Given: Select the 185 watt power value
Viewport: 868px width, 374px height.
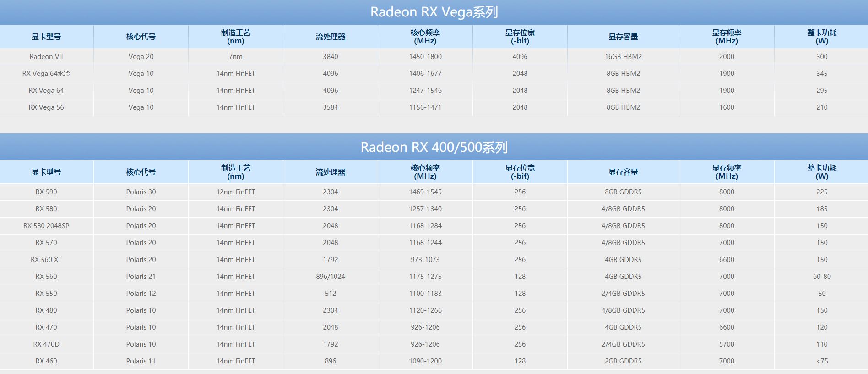Looking at the screenshot, I should (822, 209).
